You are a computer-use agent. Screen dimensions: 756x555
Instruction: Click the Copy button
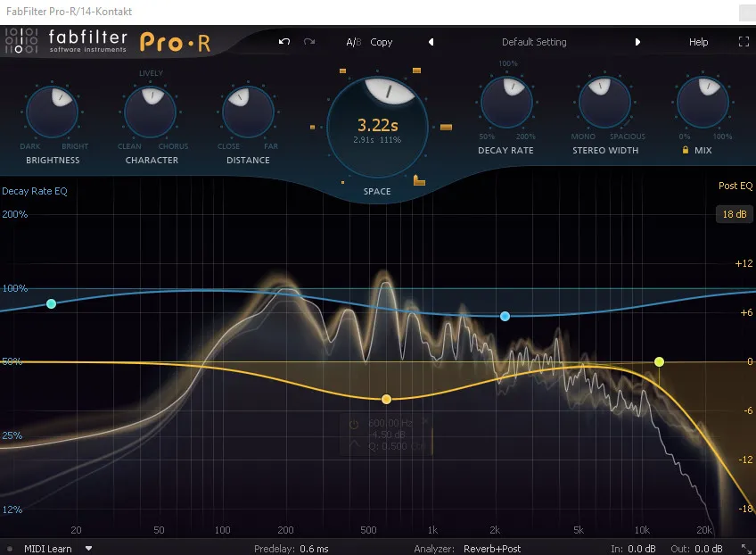(x=382, y=42)
